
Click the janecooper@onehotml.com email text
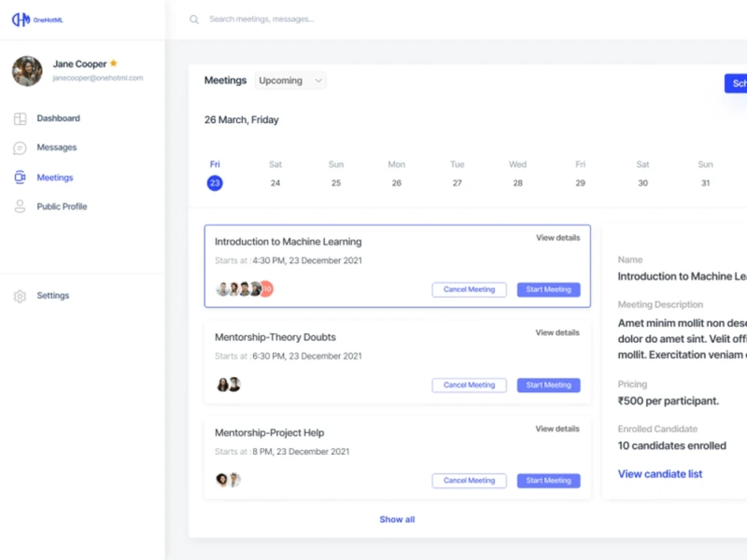pos(98,78)
